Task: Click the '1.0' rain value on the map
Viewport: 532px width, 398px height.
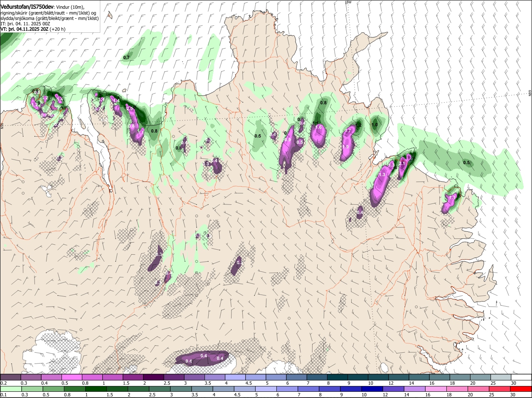Action: point(374,125)
